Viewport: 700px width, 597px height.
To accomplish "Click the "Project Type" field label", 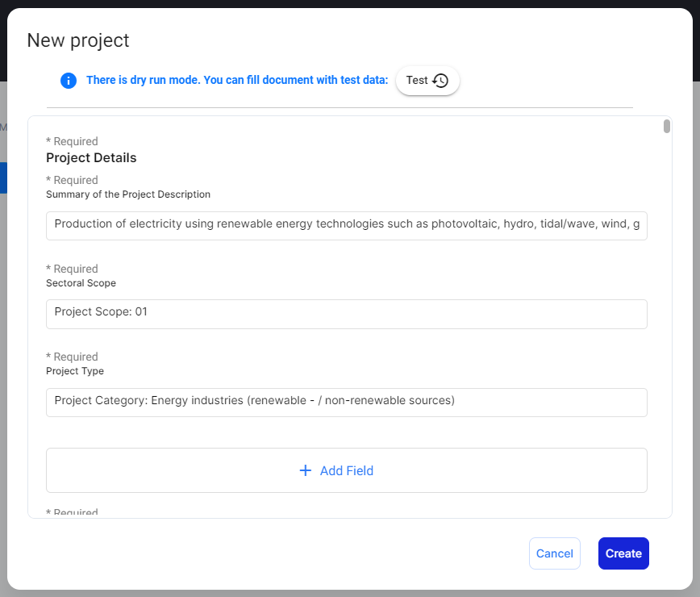I will pos(75,371).
